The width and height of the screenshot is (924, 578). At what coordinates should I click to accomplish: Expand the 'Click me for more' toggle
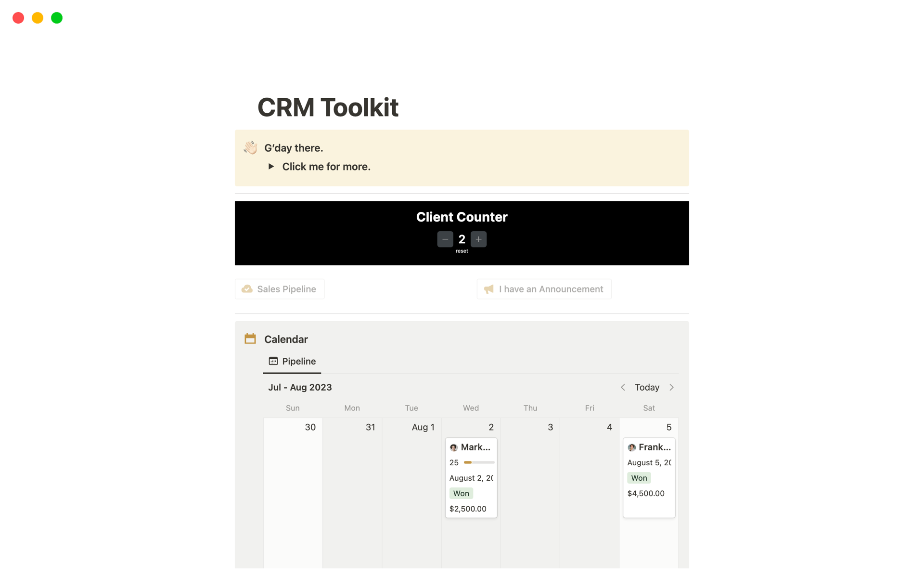(271, 167)
